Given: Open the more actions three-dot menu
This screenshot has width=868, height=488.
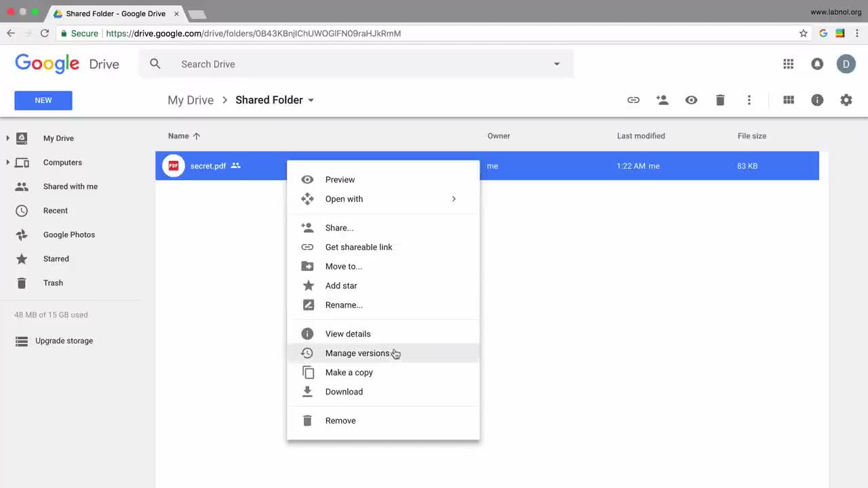Looking at the screenshot, I should (x=749, y=100).
